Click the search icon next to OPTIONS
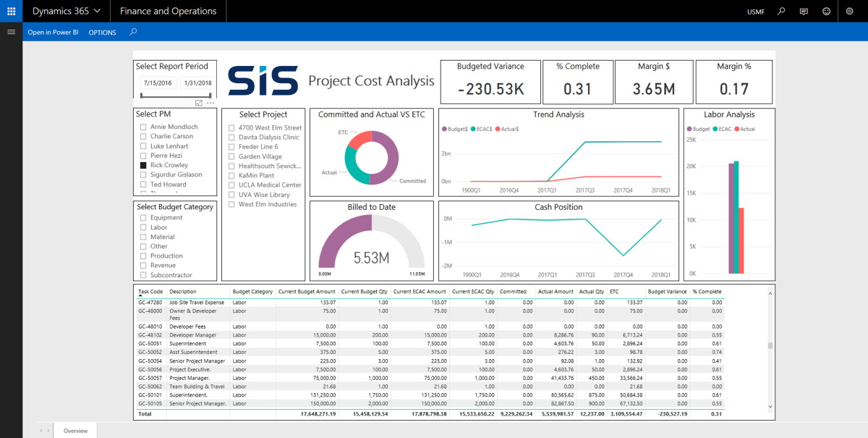This screenshot has width=868, height=438. click(133, 32)
